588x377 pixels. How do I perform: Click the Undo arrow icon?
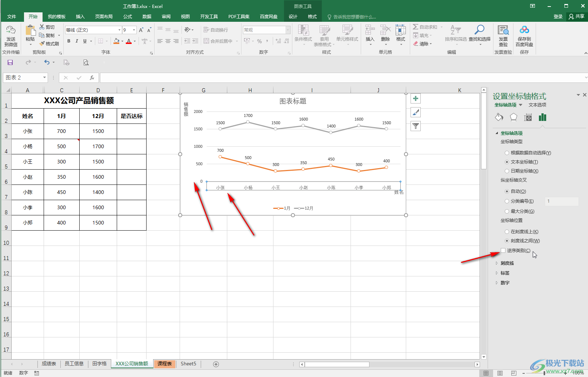(47, 62)
